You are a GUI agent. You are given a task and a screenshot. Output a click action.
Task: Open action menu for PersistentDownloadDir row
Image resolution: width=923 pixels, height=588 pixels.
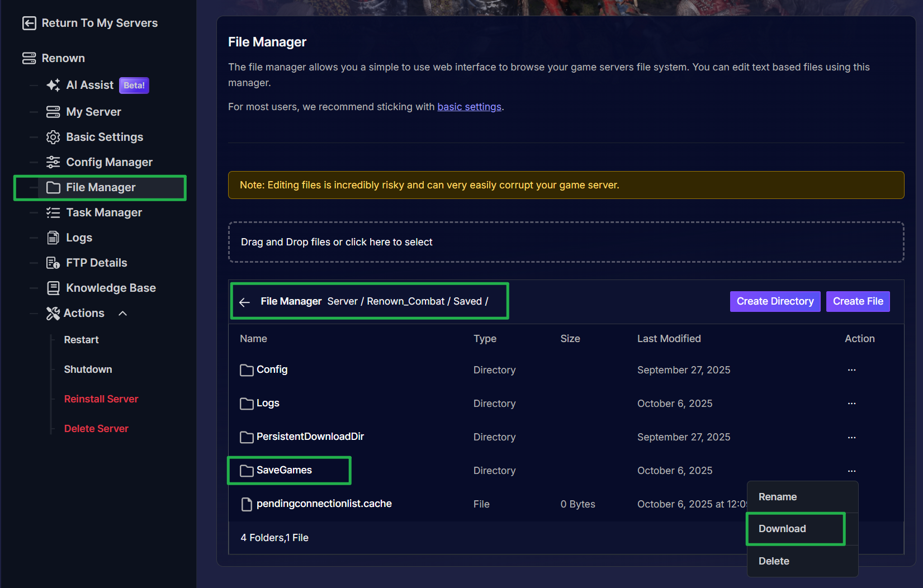click(851, 437)
